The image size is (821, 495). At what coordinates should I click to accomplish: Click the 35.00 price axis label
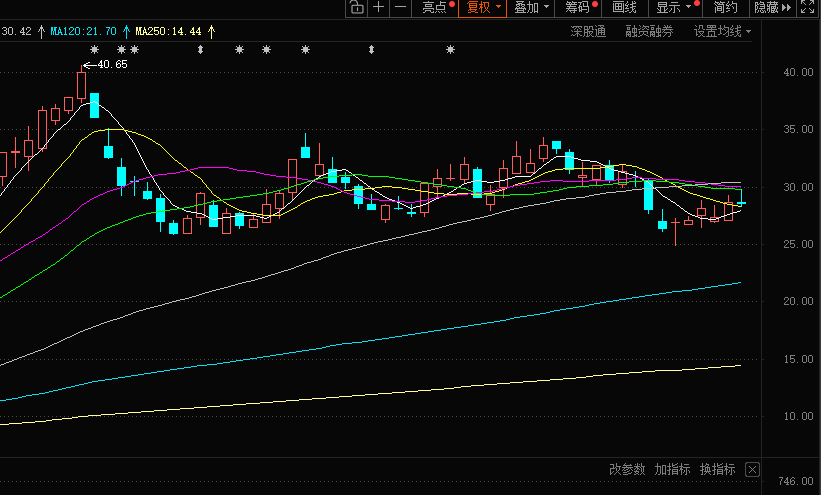(x=798, y=129)
